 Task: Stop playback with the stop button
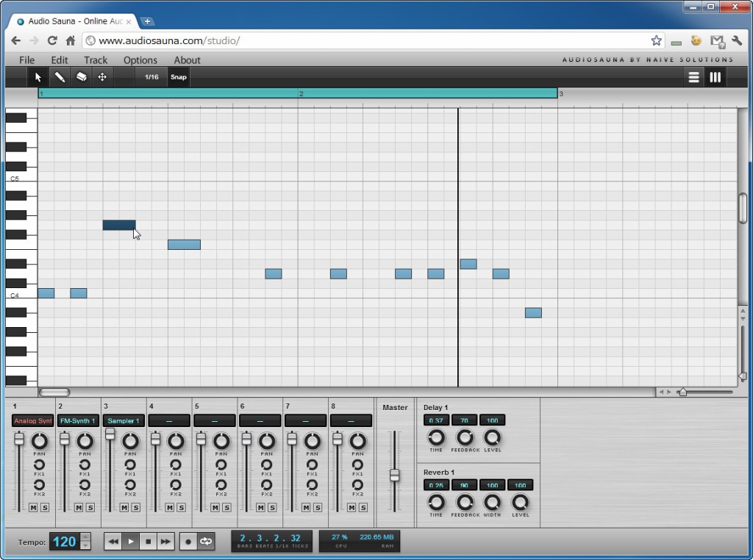[149, 542]
